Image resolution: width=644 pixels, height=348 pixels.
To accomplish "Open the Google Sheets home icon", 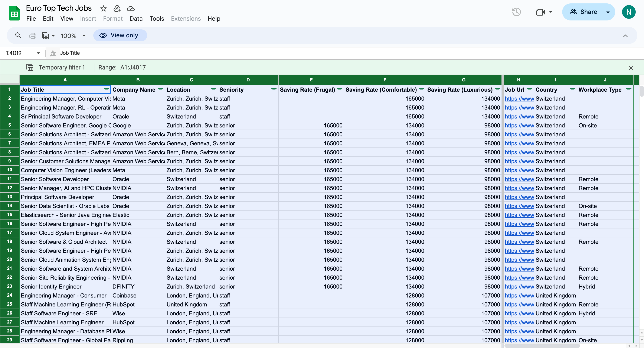I will (x=14, y=13).
